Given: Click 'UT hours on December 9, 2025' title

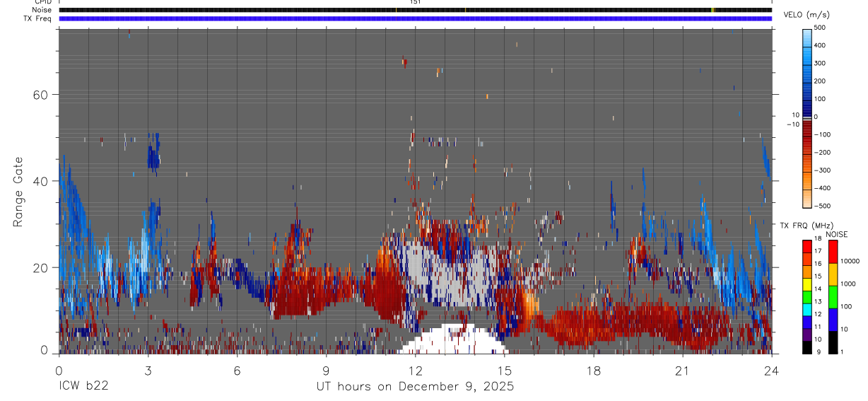Looking at the screenshot, I should coord(415,387).
